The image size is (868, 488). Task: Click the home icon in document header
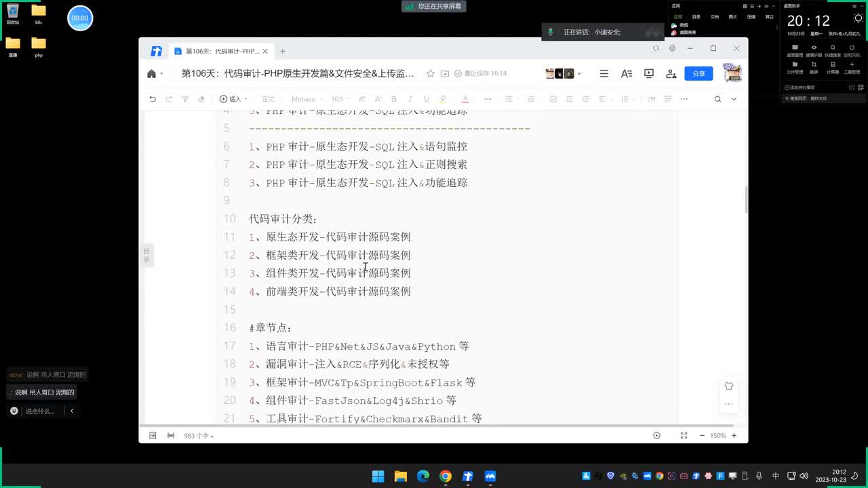(x=151, y=73)
